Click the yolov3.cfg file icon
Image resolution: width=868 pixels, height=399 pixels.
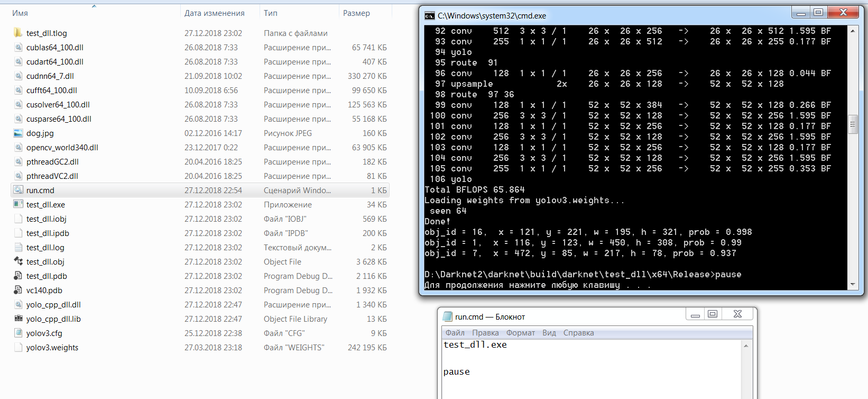(18, 333)
